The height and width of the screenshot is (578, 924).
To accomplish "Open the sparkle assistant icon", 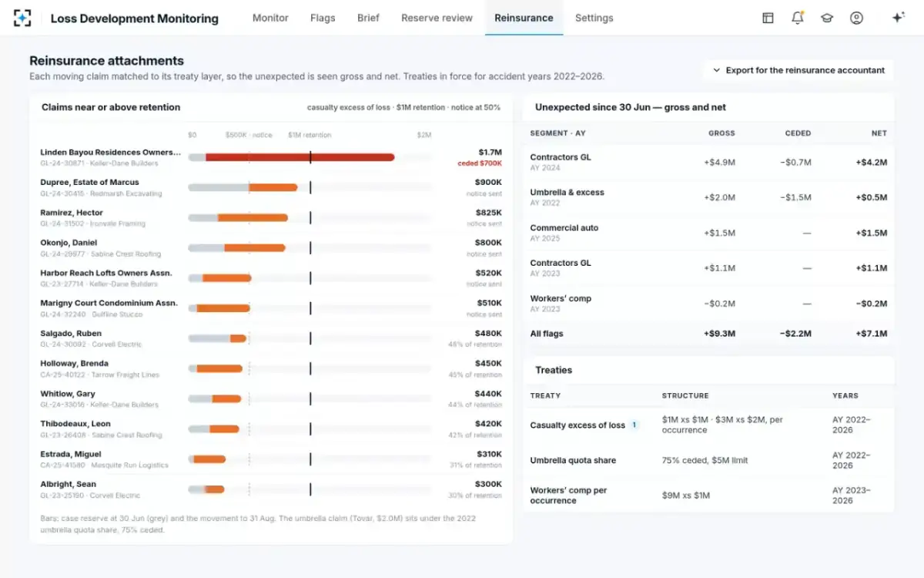I will pos(897,18).
